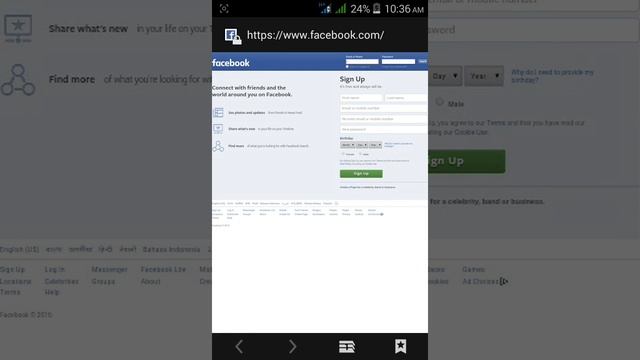Click the Log In button
This screenshot has height=360, width=640.
[422, 61]
